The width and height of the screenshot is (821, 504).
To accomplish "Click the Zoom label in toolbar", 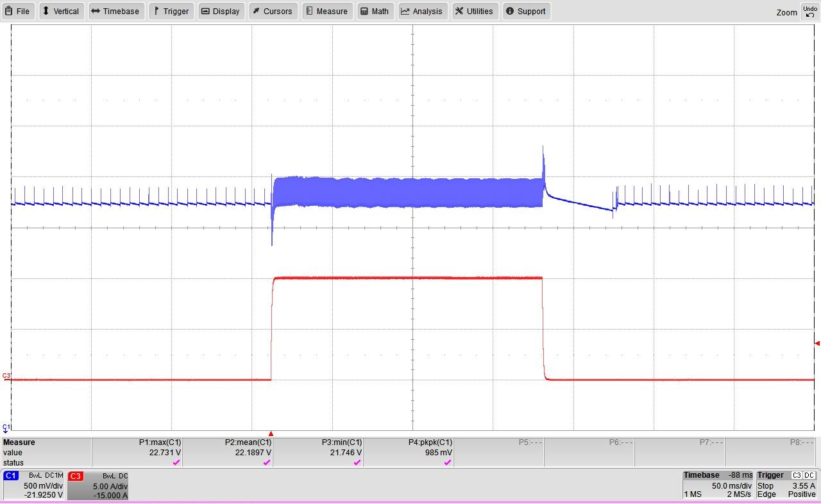I will pos(786,12).
